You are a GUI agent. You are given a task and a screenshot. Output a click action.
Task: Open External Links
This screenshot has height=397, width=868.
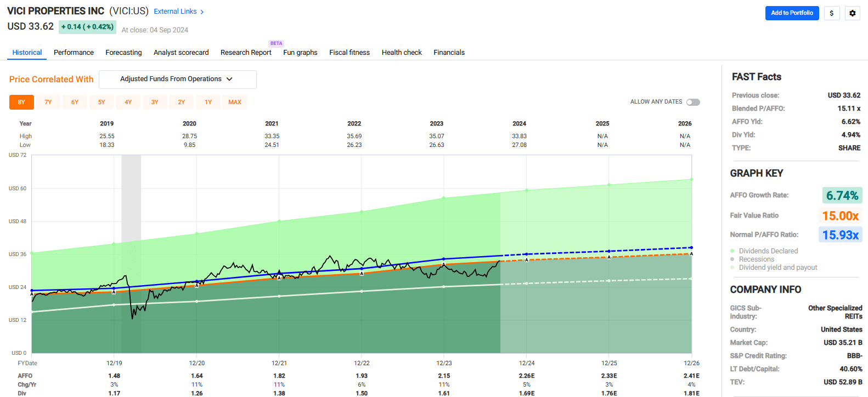pos(175,12)
